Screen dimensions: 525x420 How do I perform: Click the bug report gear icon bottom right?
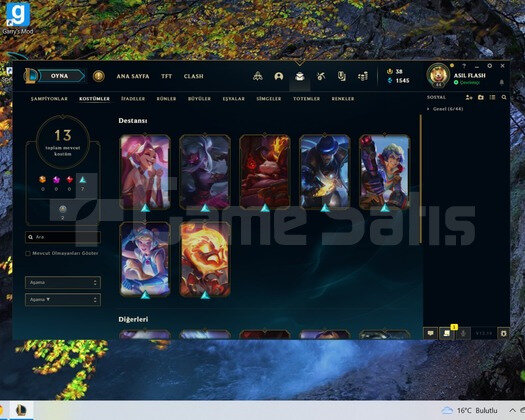point(504,334)
